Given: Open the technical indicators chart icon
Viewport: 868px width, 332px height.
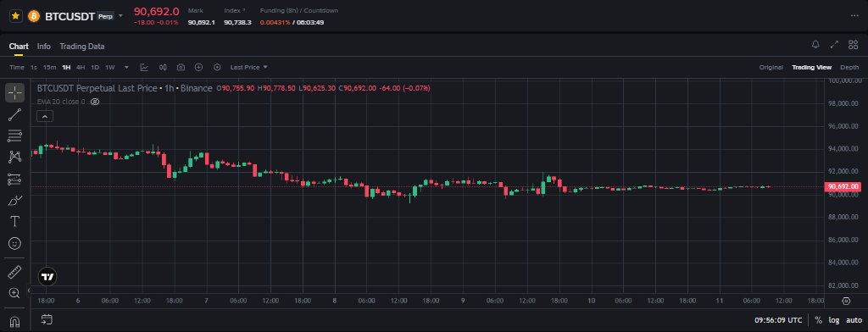Looking at the screenshot, I should coord(144,68).
